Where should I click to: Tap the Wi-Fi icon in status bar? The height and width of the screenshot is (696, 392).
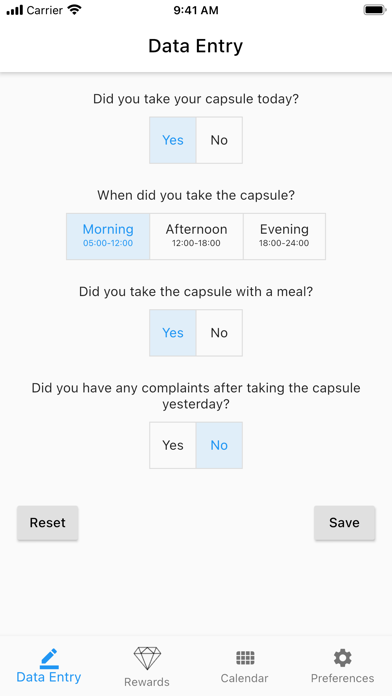pos(75,10)
